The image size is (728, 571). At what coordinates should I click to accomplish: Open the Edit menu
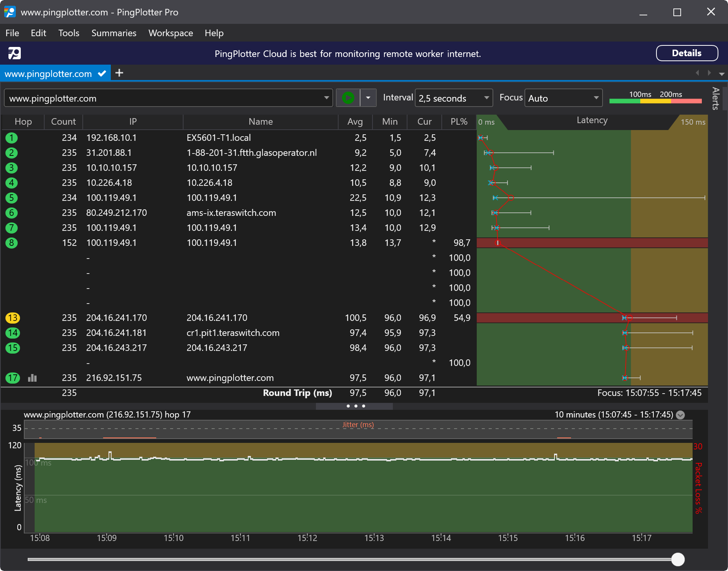[38, 33]
